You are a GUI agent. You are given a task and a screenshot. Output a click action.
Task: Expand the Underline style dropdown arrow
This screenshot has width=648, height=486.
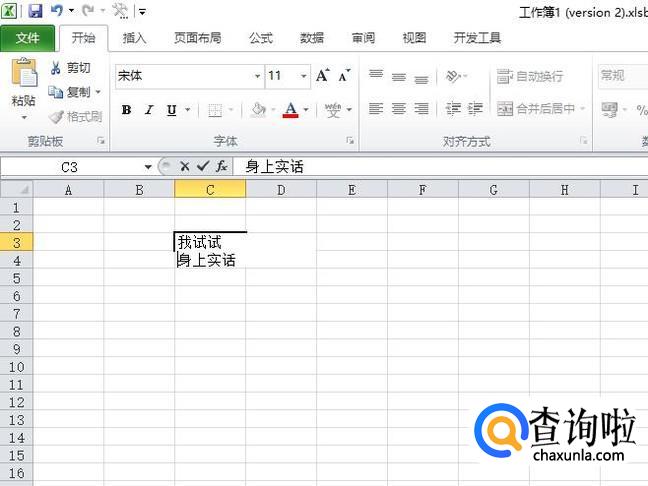[x=188, y=110]
